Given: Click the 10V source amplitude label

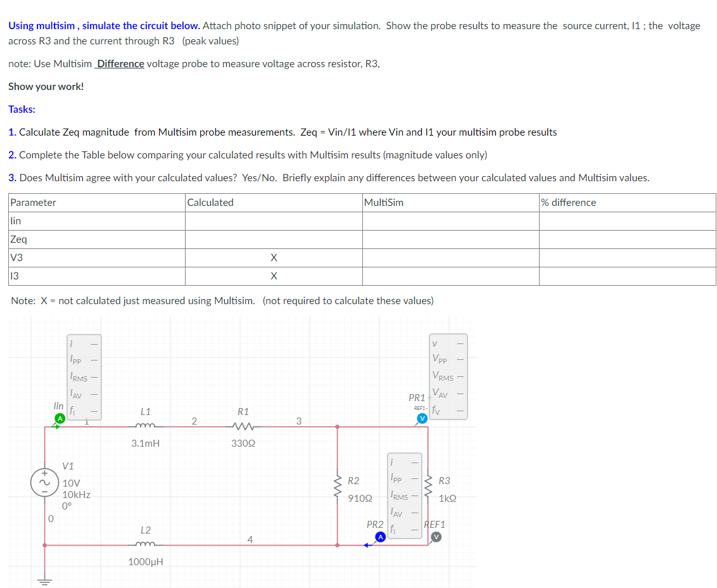Looking at the screenshot, I should [x=72, y=483].
